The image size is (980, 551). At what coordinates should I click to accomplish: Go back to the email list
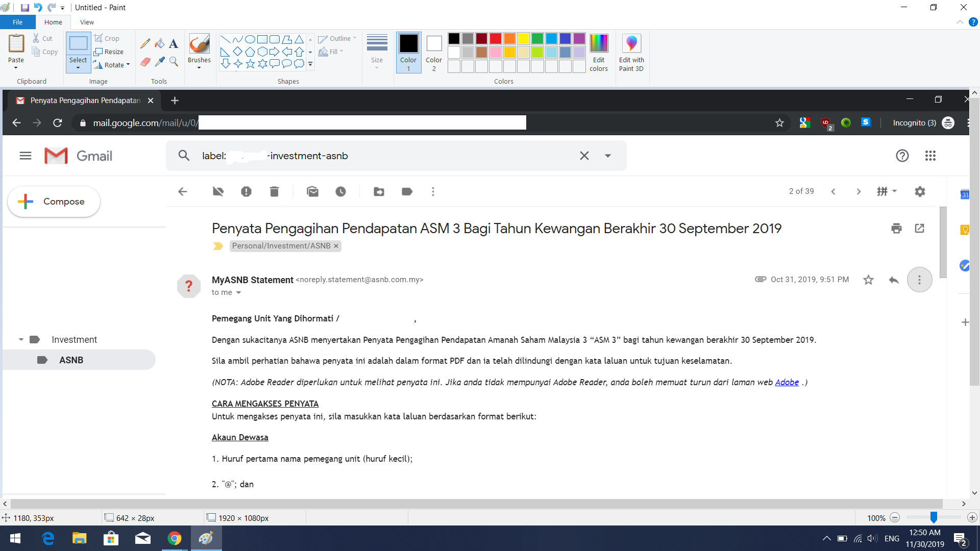[182, 192]
